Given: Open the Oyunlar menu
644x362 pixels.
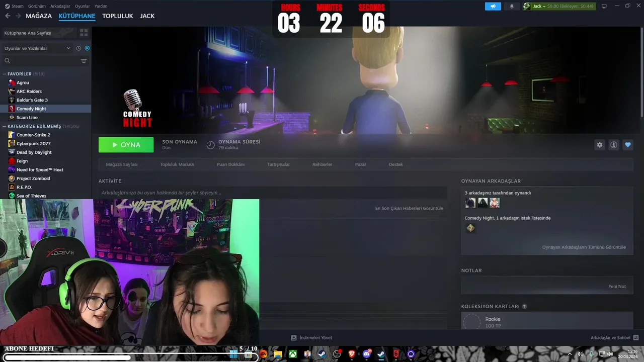Looking at the screenshot, I should pyautogui.click(x=82, y=6).
